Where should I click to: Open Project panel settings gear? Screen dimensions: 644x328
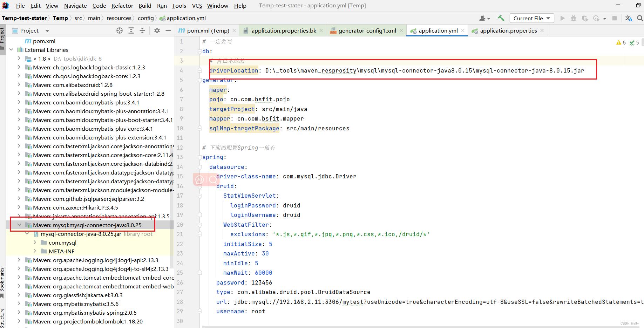pos(157,30)
